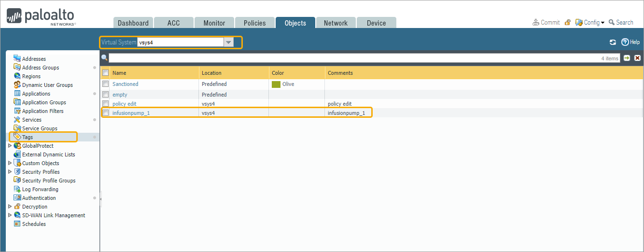Click the refresh icon next to Help

pos(613,42)
